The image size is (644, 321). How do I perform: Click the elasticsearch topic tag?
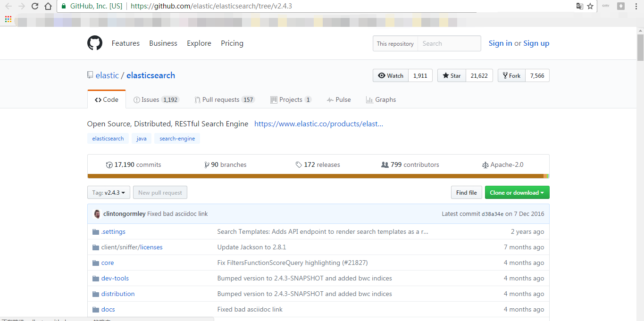click(x=108, y=139)
